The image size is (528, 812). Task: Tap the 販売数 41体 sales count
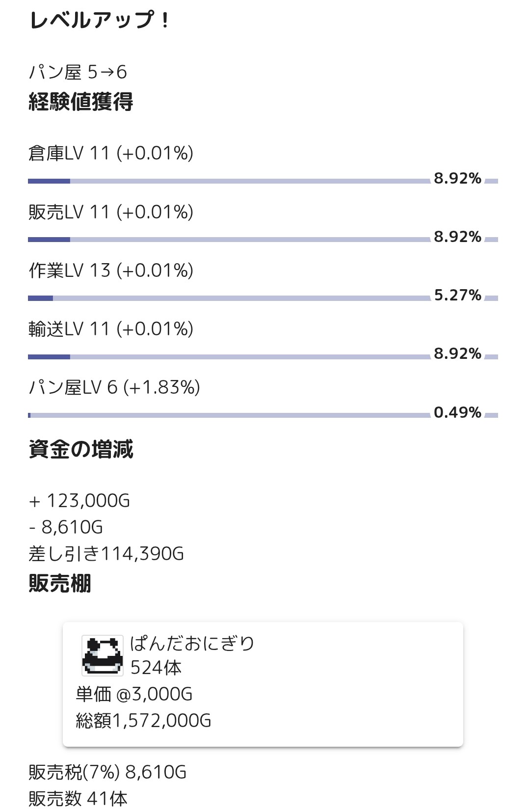(78, 799)
